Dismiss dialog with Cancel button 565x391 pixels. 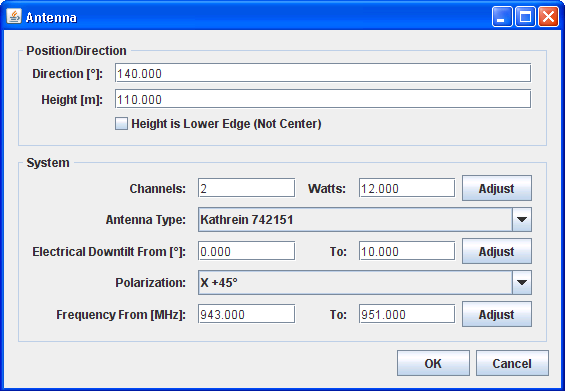click(x=512, y=363)
